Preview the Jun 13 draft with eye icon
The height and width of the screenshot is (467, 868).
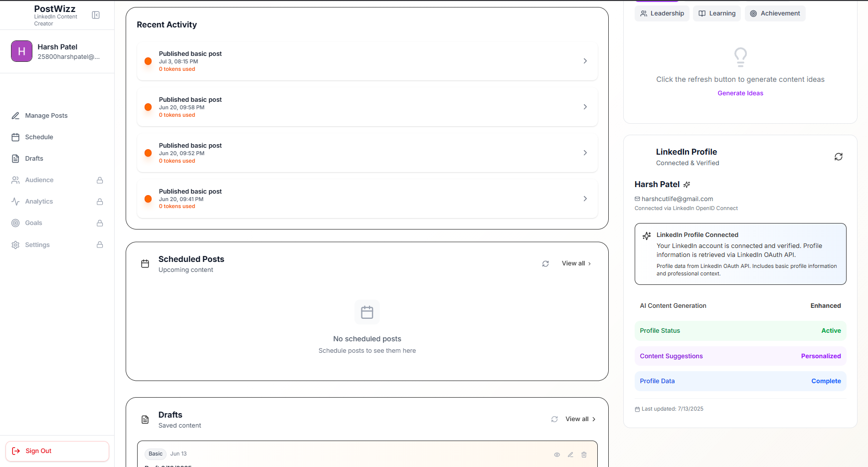[x=557, y=455]
